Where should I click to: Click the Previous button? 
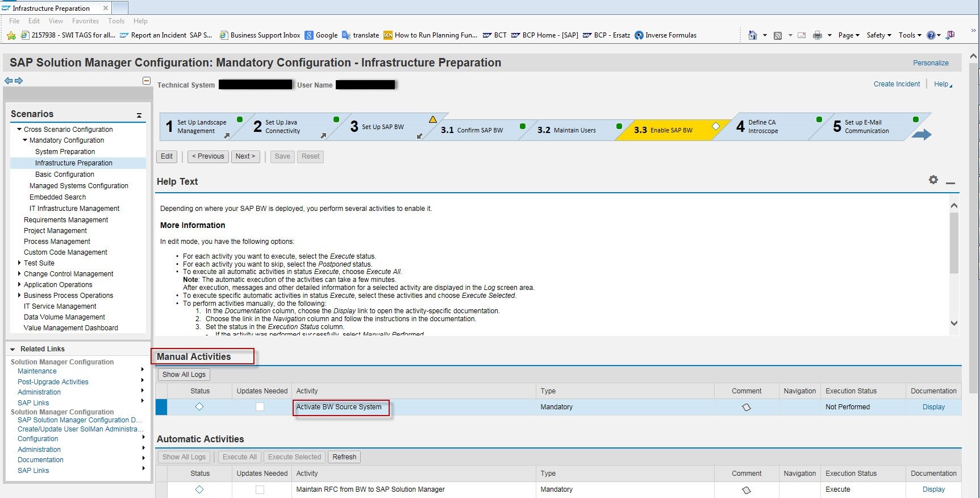(x=208, y=156)
